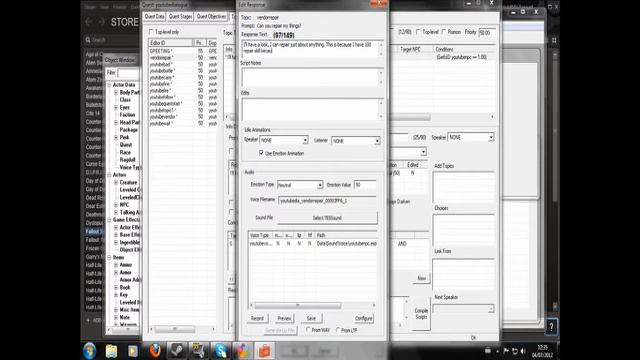Click Object Window Filter field

click(x=129, y=73)
